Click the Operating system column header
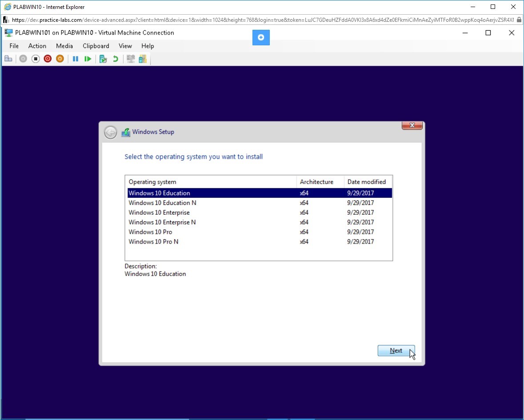524x420 pixels. (211, 182)
